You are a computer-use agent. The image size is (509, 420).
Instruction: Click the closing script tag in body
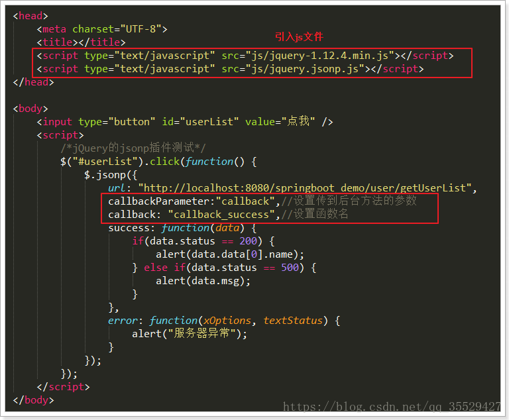[x=63, y=387]
